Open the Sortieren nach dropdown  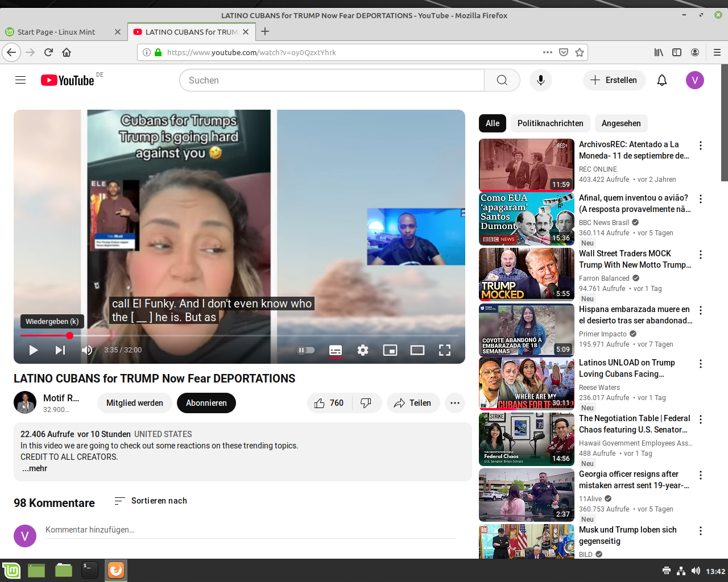pyautogui.click(x=151, y=501)
